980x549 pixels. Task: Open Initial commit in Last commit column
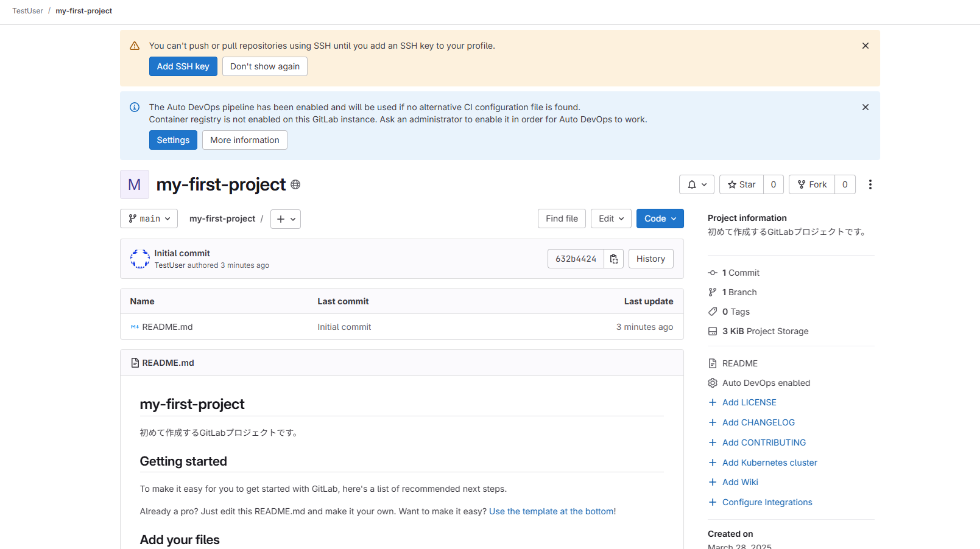click(344, 327)
